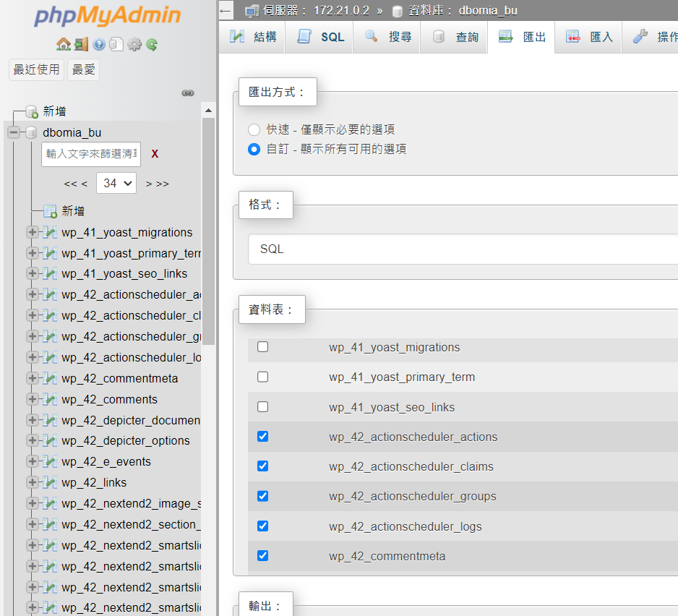Click the 最近使用 recent button
This screenshot has width=678, height=616.
click(36, 69)
